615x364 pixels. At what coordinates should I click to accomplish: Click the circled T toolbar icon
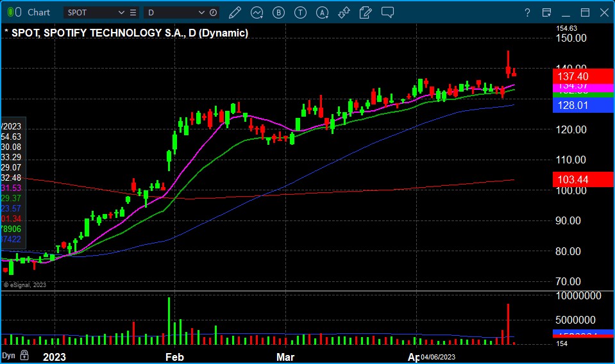tap(300, 13)
